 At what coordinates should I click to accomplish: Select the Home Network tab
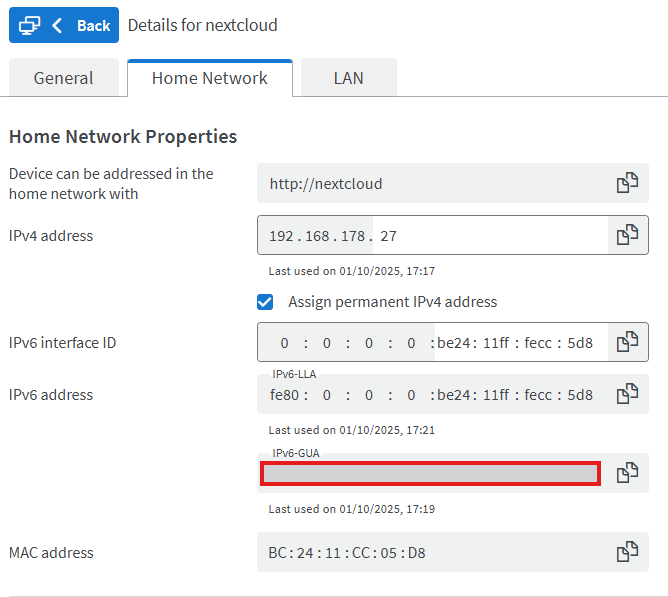[209, 78]
